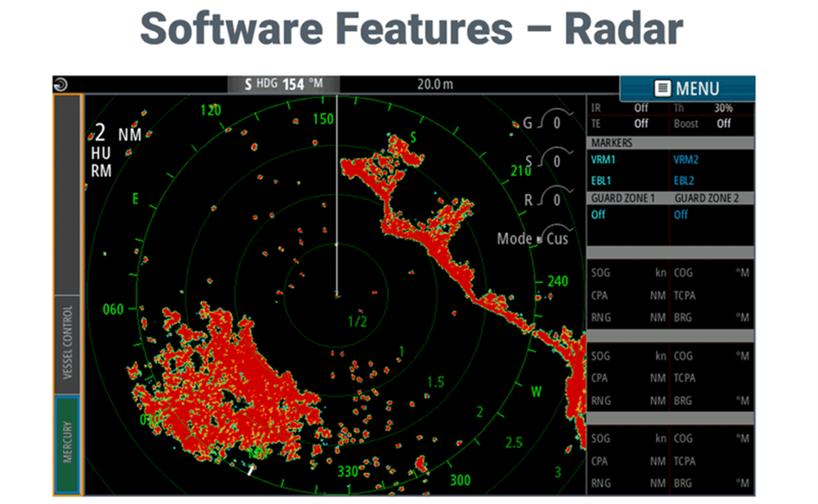Toggle target Boost Off value
This screenshot has height=504, width=818.
click(x=724, y=123)
